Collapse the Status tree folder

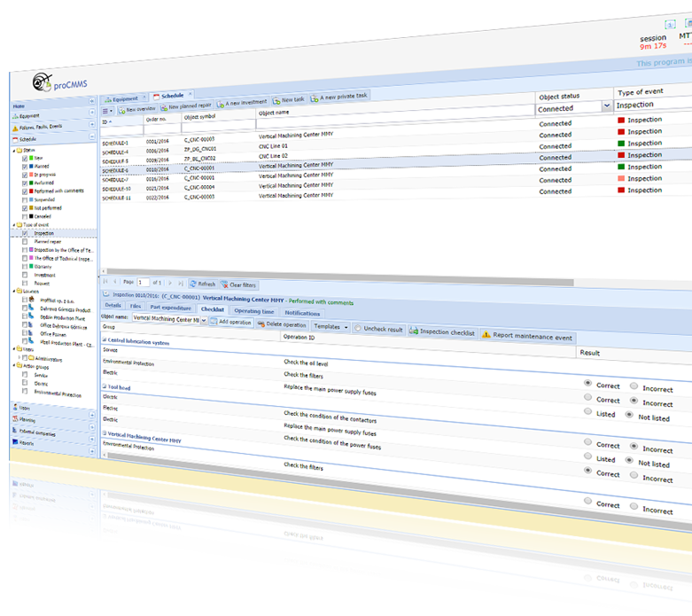coord(14,151)
